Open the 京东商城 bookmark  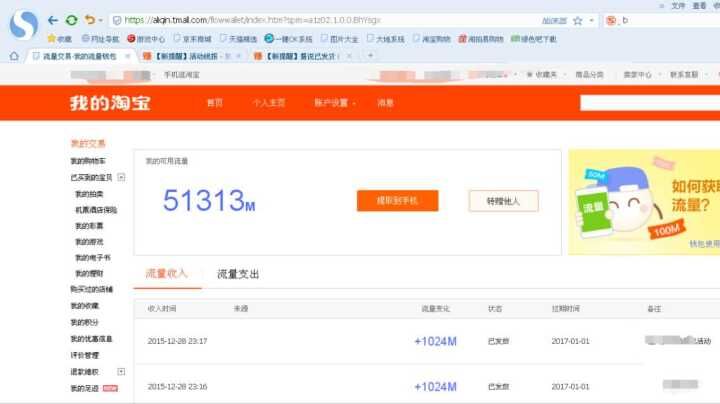pos(192,39)
